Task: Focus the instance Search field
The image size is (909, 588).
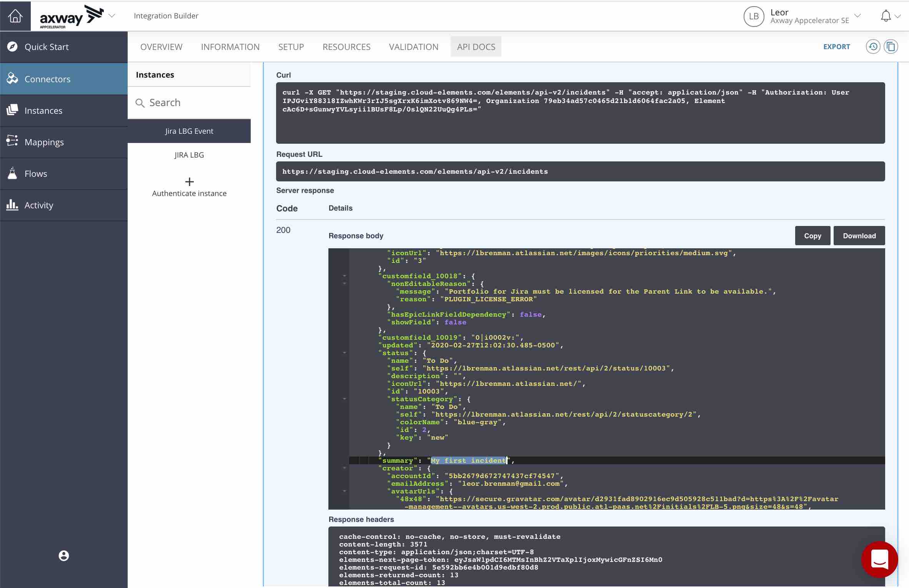Action: click(x=189, y=103)
